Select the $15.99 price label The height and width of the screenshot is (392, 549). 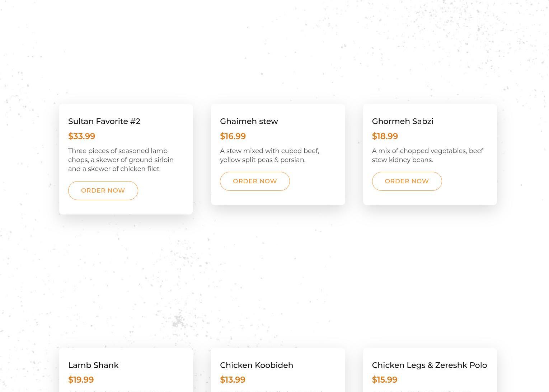tap(384, 380)
